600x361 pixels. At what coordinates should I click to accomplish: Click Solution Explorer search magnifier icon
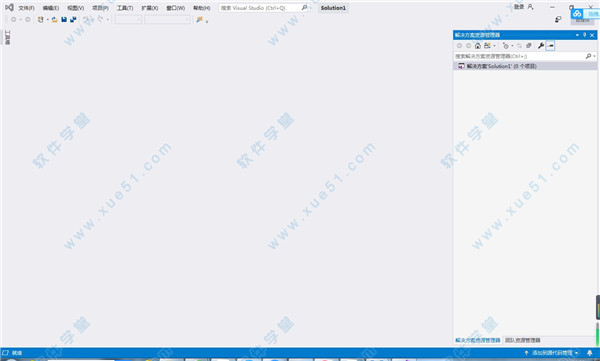click(588, 56)
